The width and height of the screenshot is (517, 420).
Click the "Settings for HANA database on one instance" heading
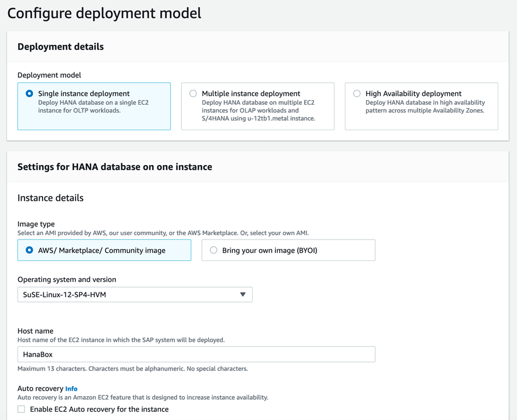[x=115, y=167]
